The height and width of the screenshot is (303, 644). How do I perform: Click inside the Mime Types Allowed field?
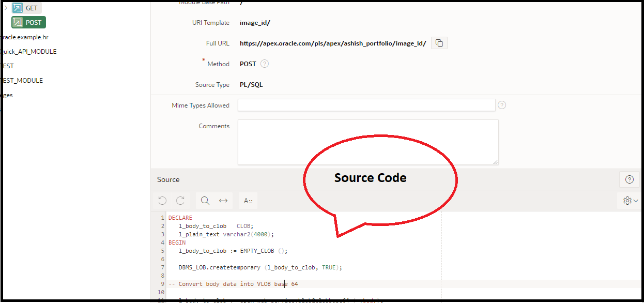366,105
